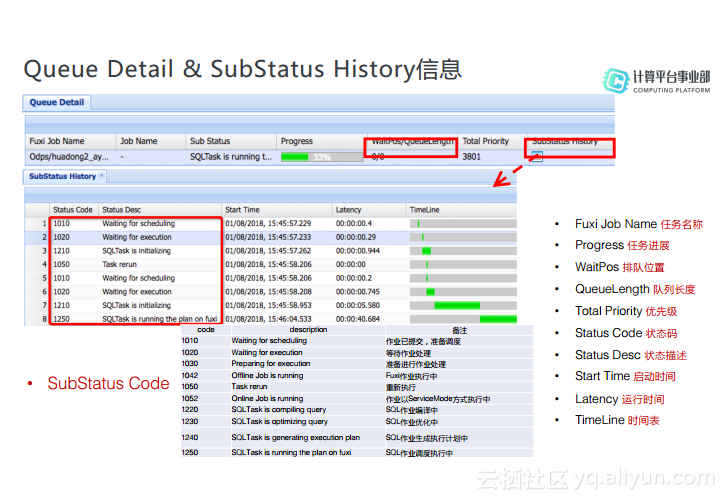
Task: Click code 1240 in the code table
Action: click(190, 437)
